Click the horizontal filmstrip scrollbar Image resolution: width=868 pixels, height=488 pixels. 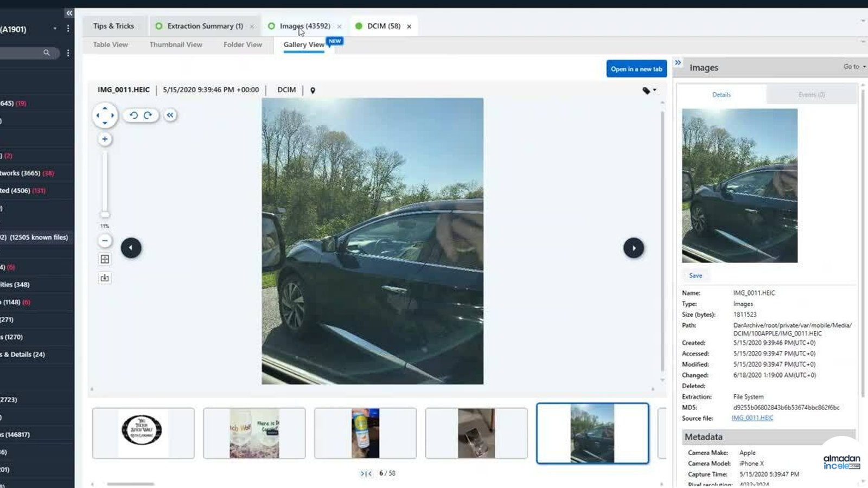coord(131,484)
